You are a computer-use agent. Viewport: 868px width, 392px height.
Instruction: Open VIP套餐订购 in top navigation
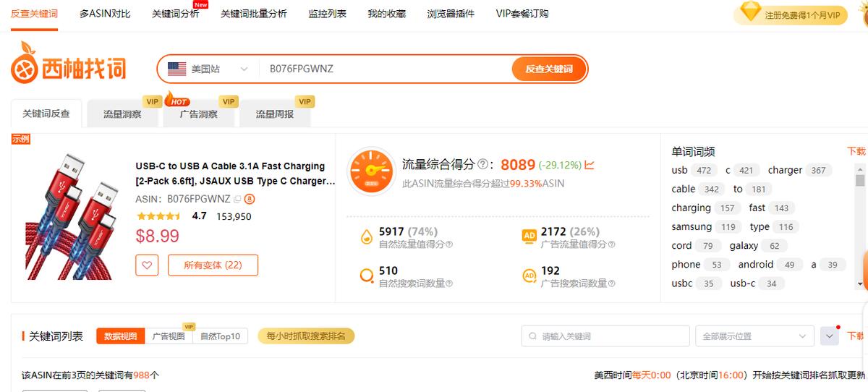point(522,14)
